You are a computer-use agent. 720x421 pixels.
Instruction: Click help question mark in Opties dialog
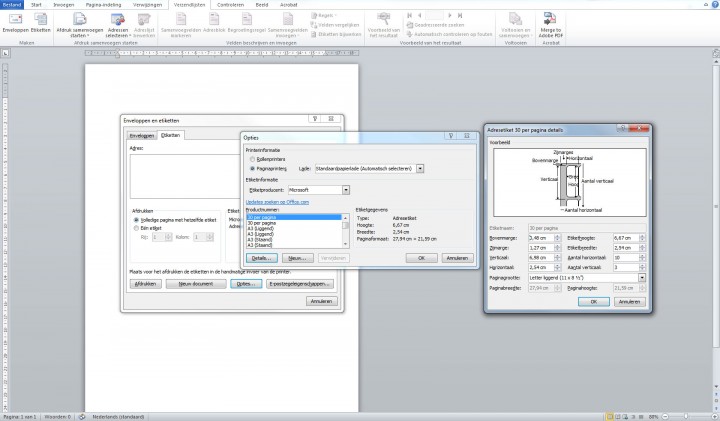click(451, 135)
